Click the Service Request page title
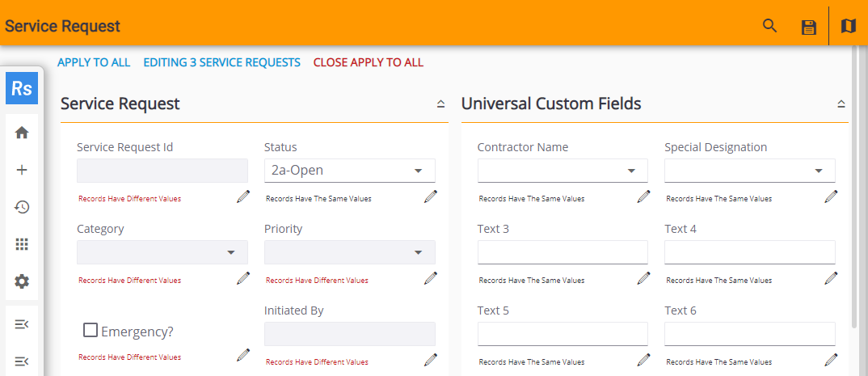868x376 pixels. click(62, 26)
